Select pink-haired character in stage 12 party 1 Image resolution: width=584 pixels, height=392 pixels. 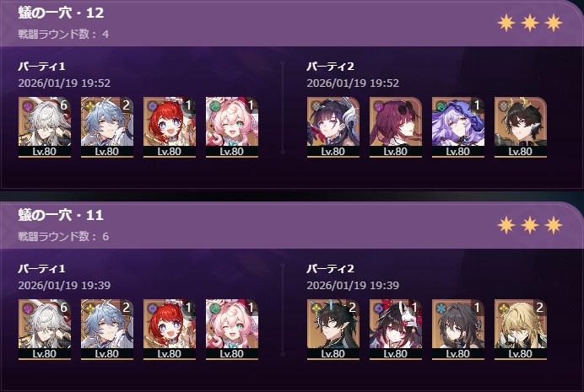click(x=232, y=126)
